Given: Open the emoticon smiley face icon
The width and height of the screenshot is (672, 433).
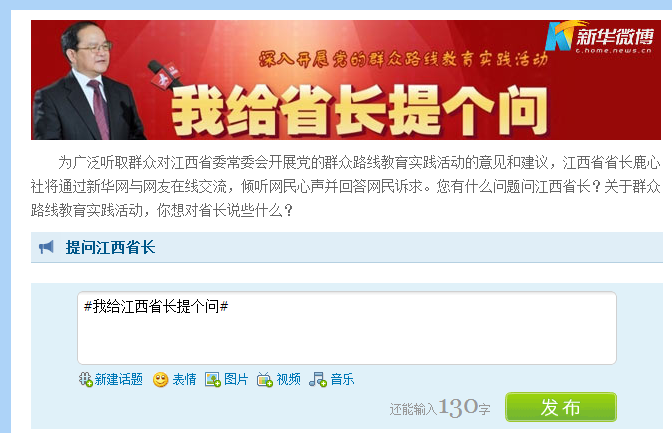Looking at the screenshot, I should (160, 380).
